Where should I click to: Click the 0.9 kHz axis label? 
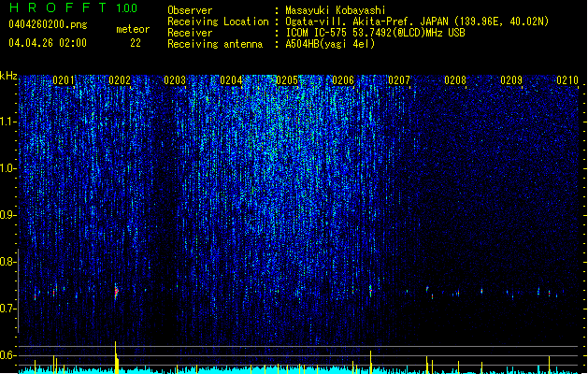7,215
